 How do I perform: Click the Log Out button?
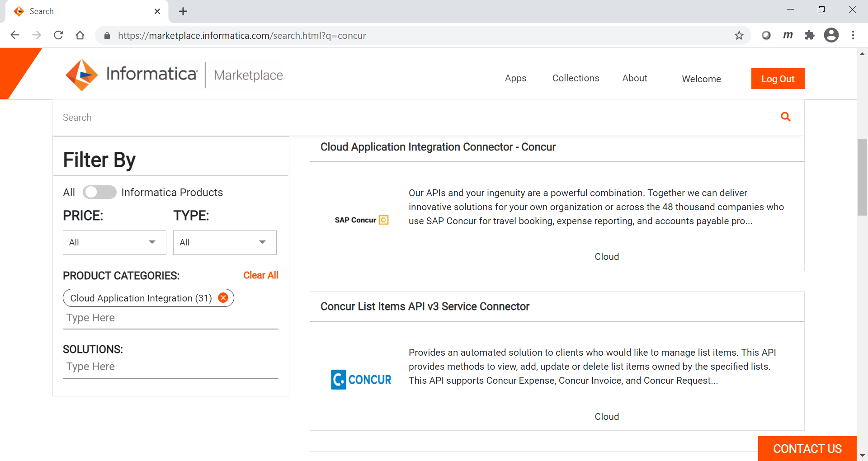pyautogui.click(x=778, y=79)
